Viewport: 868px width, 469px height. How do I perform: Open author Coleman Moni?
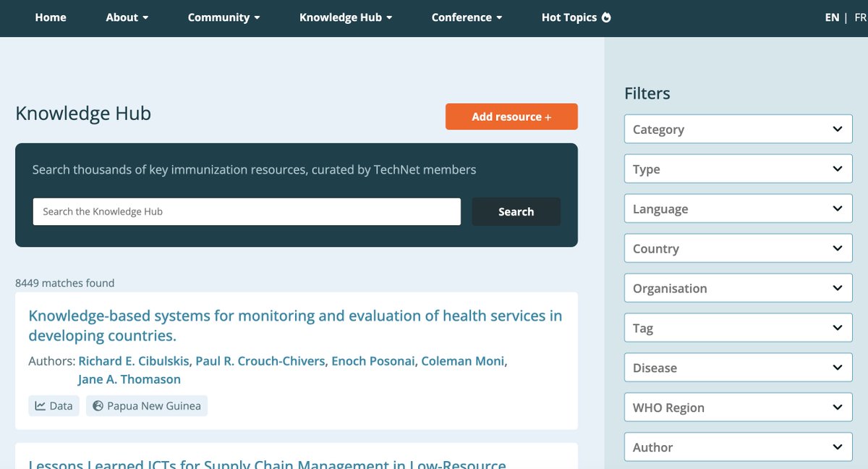(x=464, y=361)
